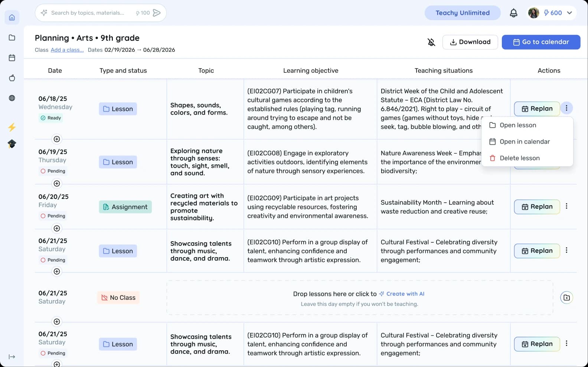The height and width of the screenshot is (367, 588).
Task: Focus the Search by topics, materials field
Action: [88, 13]
